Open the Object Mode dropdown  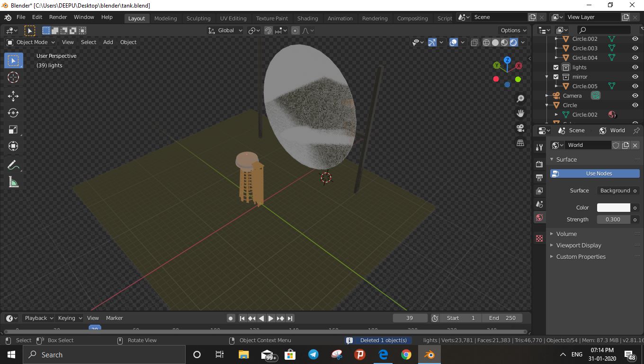(31, 42)
